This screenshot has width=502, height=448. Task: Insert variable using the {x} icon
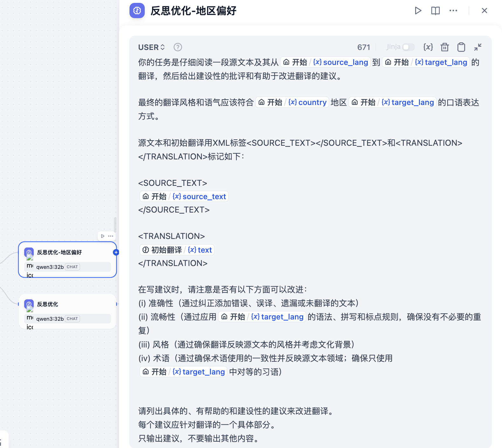[x=428, y=47]
